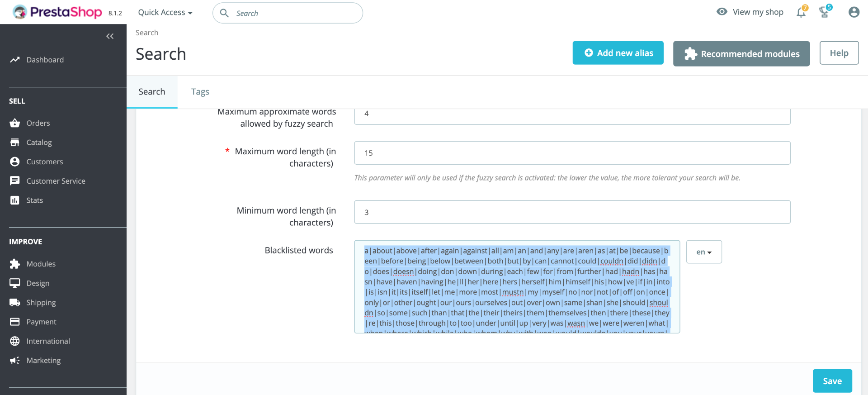868x395 pixels.
Task: Open the user profile avatar icon
Action: coord(854,12)
